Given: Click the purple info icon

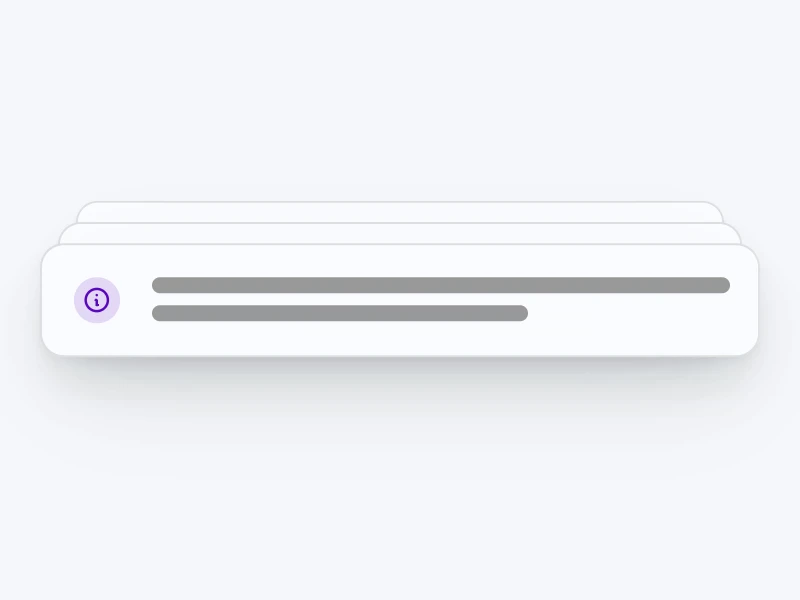Looking at the screenshot, I should pyautogui.click(x=97, y=300).
